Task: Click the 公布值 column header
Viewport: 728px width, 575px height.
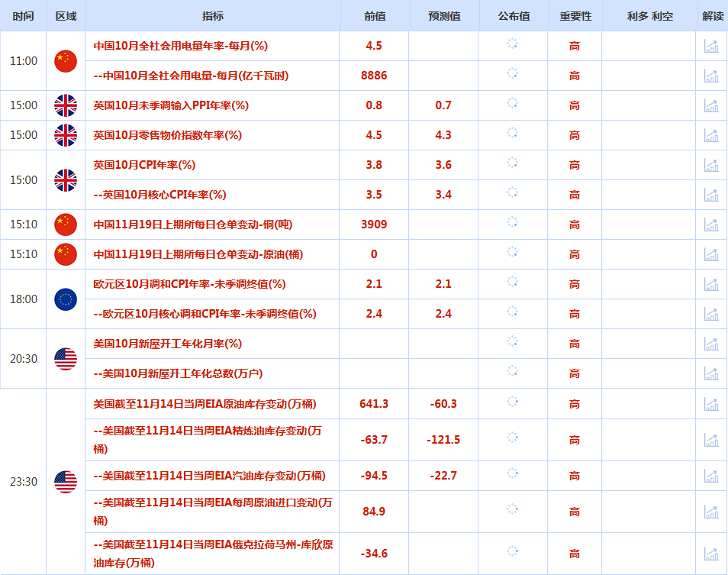Action: pos(514,16)
